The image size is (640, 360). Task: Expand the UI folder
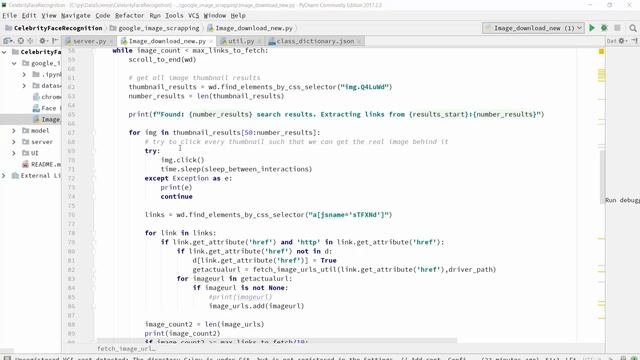14,153
